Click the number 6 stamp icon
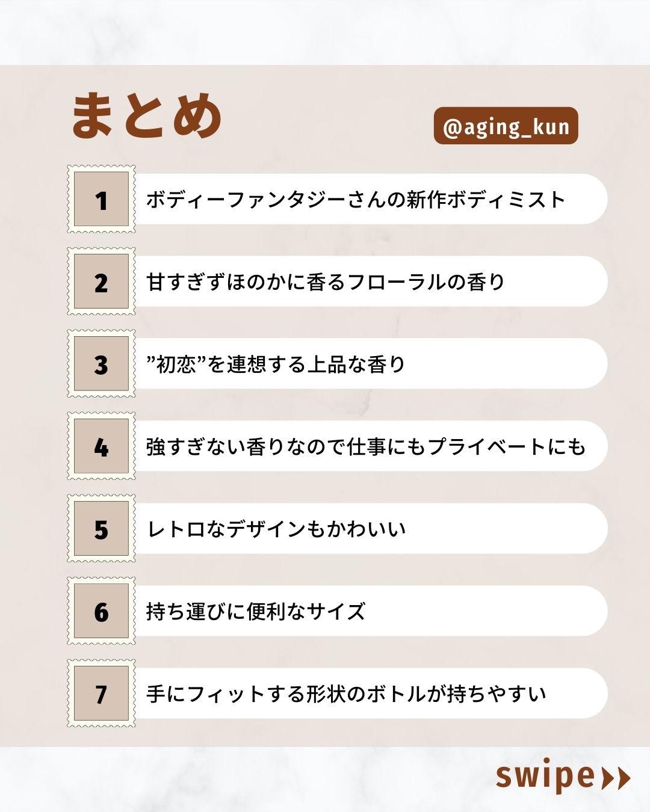Viewport: 650px width, 812px height. tap(101, 611)
